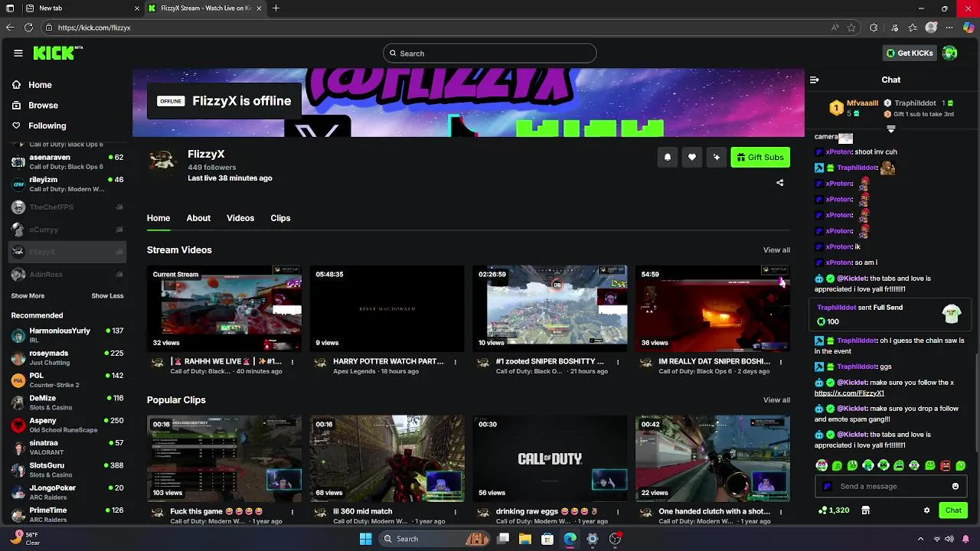
Task: Open the Current Stream video thumbnail
Action: [224, 308]
